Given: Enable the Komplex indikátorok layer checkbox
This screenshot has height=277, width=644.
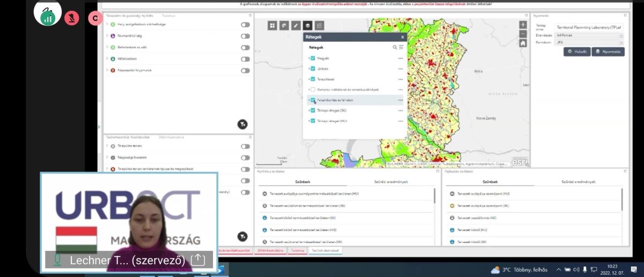Looking at the screenshot, I should 313,89.
